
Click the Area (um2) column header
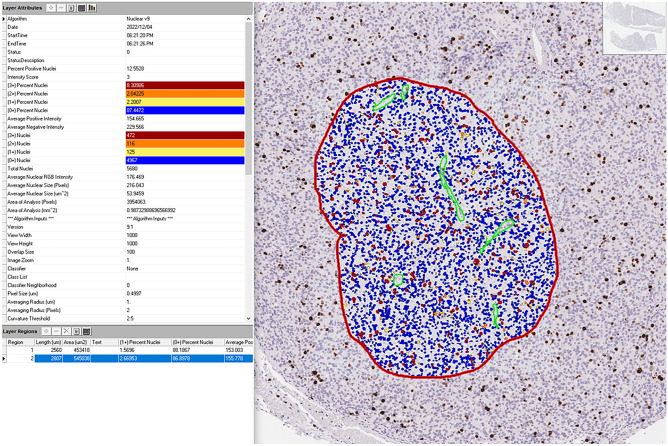73,341
